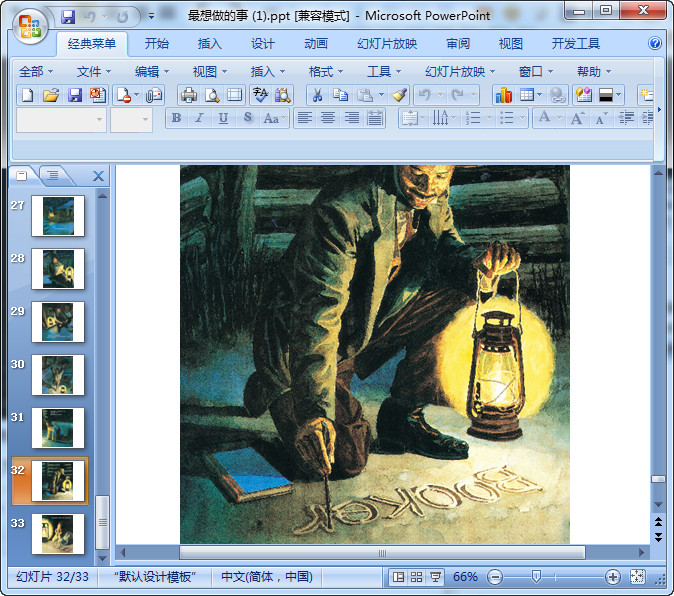The height and width of the screenshot is (596, 674).
Task: Switch to the 设计 ribbon tab
Action: coord(263,43)
